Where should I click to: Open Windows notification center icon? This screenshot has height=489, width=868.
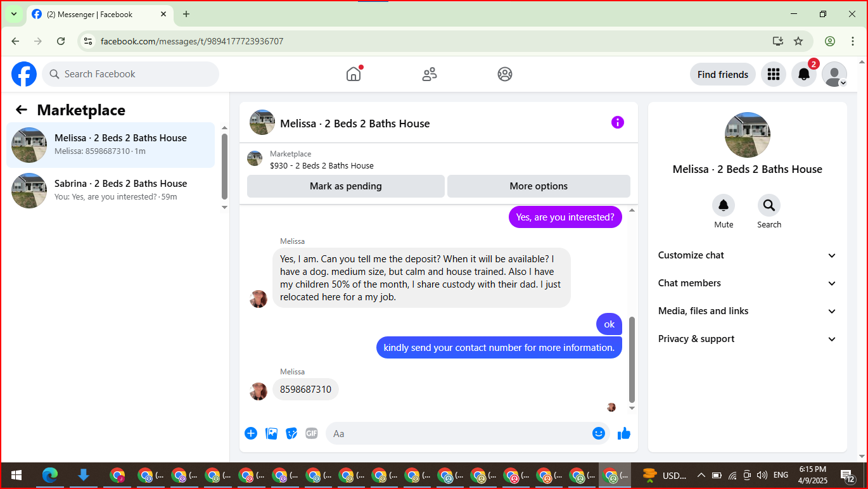(848, 475)
